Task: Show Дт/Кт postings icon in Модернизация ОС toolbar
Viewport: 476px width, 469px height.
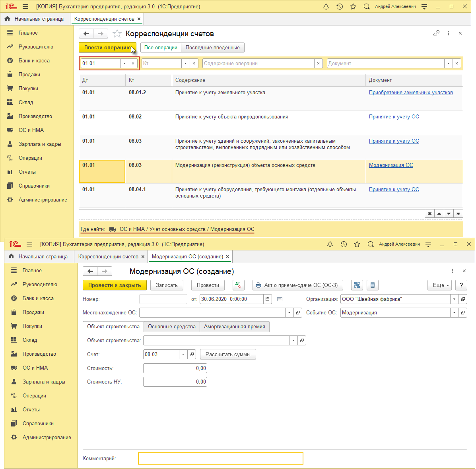Action: [239, 285]
